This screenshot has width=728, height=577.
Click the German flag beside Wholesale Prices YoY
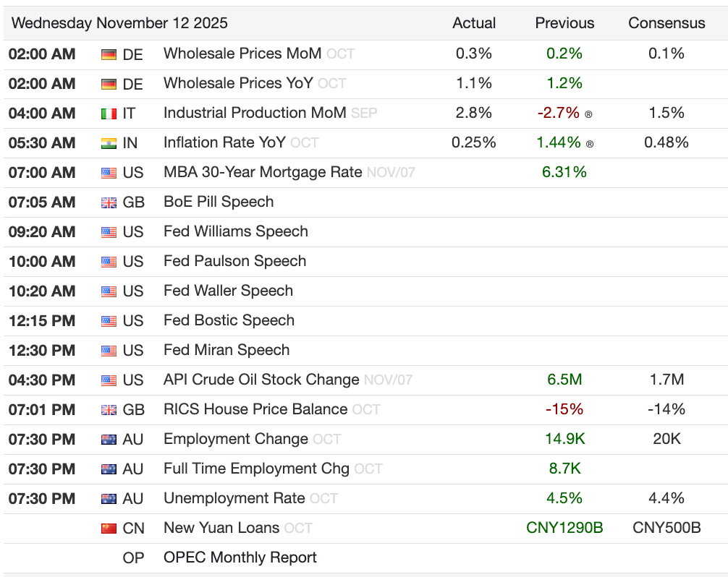click(109, 85)
